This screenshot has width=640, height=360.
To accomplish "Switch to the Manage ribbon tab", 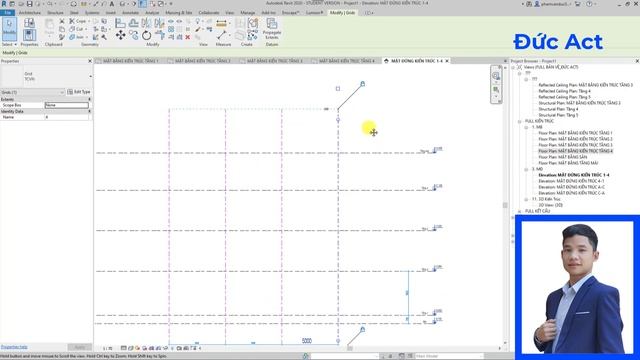I will [x=248, y=13].
